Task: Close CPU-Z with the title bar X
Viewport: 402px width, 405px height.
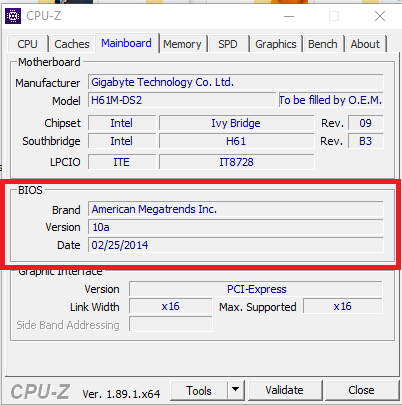Action: pos(380,16)
